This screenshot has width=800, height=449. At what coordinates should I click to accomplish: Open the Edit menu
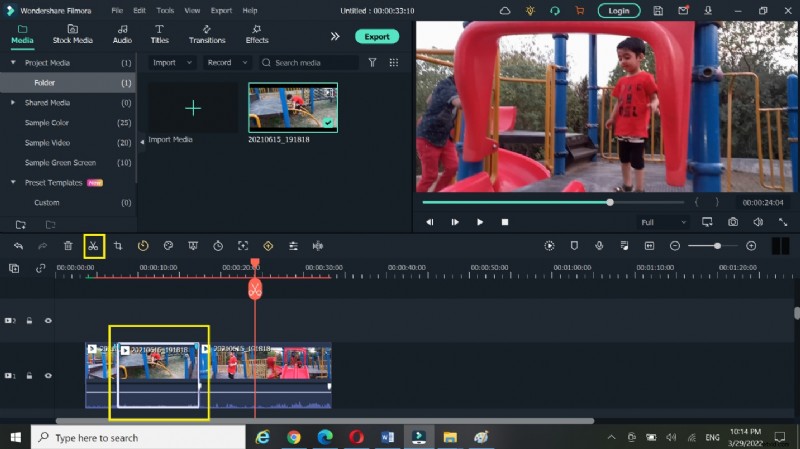click(x=139, y=10)
